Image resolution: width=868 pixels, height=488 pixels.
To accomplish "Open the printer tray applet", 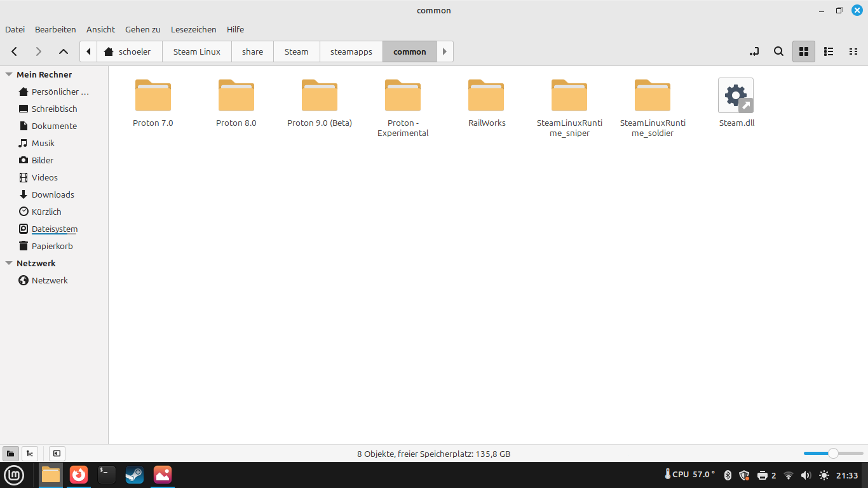I will tap(767, 475).
